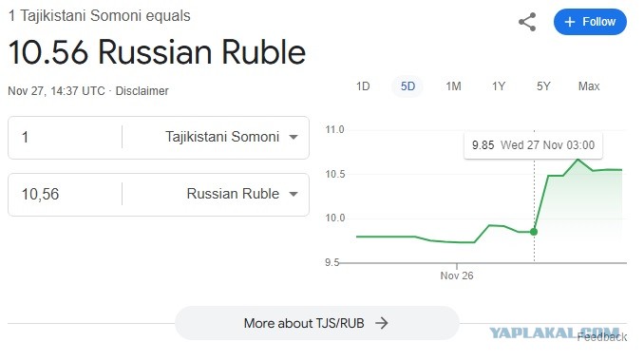Viewport: 644px width, 361px height.
Task: Click the Feedback link
Action: tap(602, 337)
